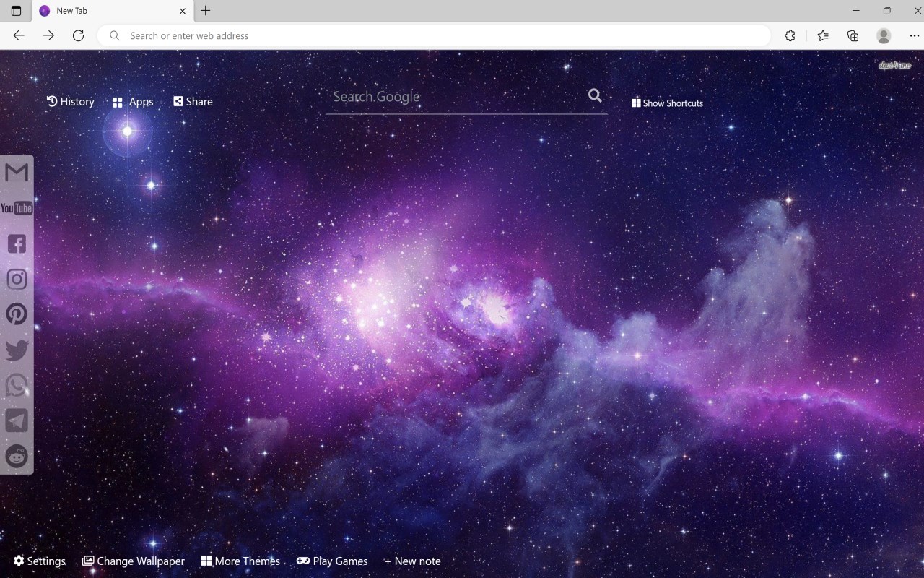Open Telegram from the sidebar
Screen dimensions: 924x578
click(17, 420)
